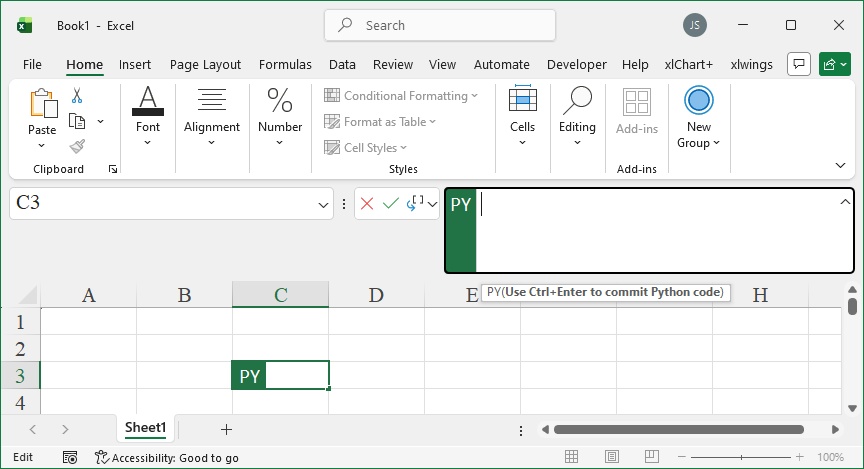This screenshot has width=864, height=469.
Task: Click next sheet navigation arrow
Action: [x=65, y=429]
